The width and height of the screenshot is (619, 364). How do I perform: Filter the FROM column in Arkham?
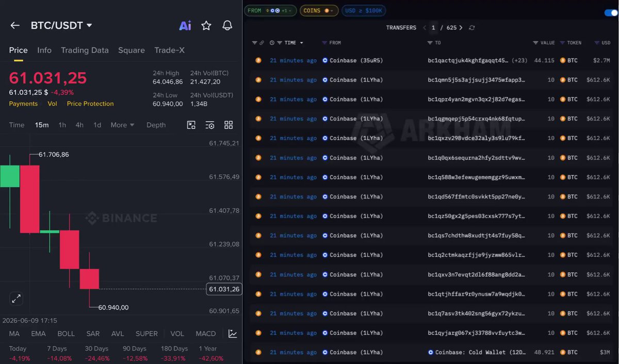tap(324, 43)
